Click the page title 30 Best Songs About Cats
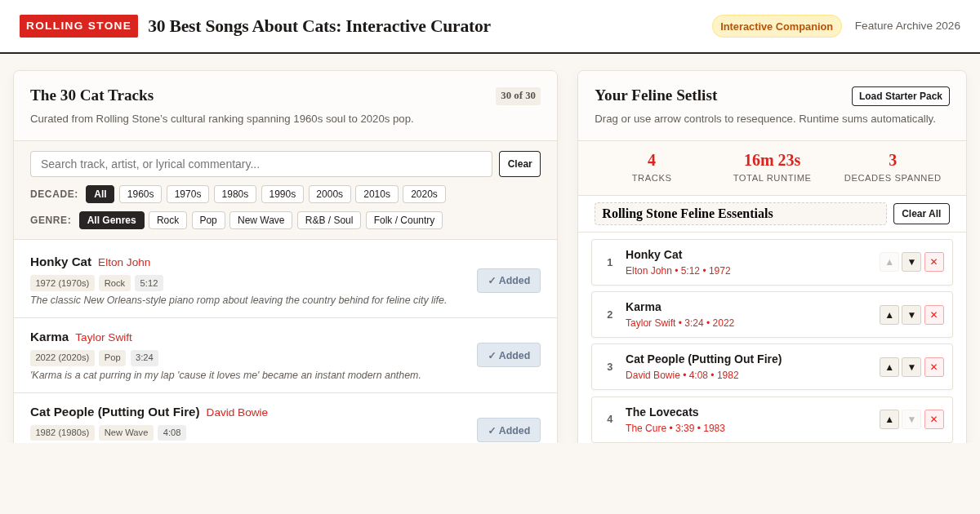 point(319,26)
